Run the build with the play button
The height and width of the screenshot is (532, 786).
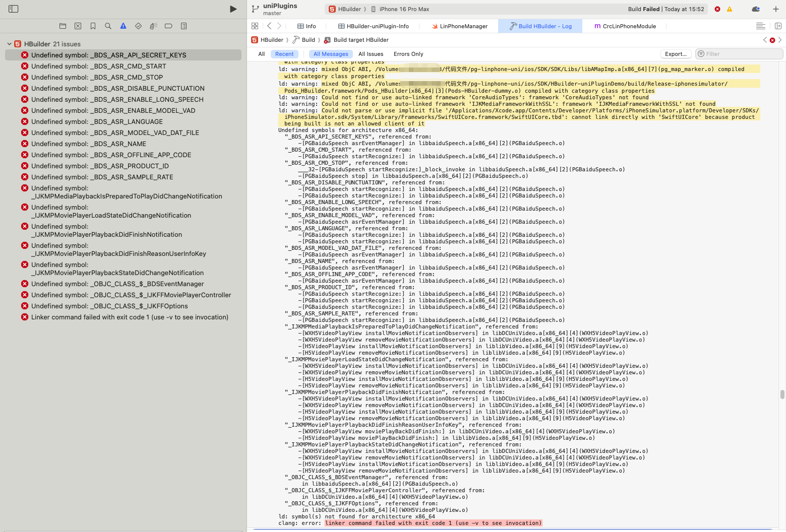pos(233,9)
